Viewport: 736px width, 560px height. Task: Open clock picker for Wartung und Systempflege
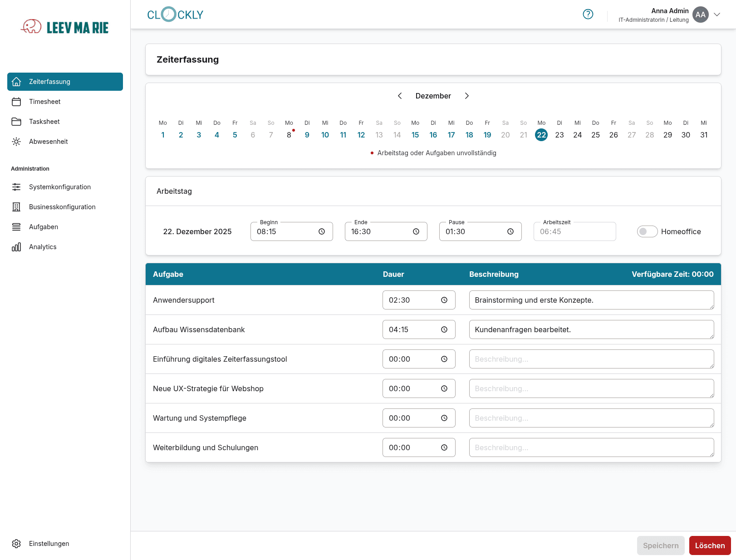tap(444, 418)
